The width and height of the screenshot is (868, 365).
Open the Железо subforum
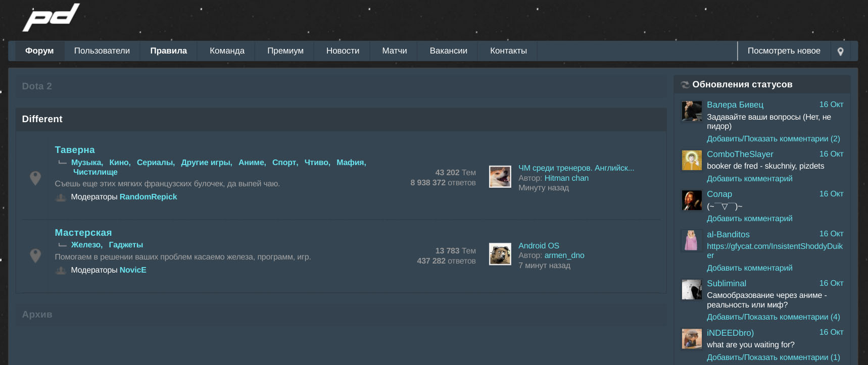[x=86, y=245]
